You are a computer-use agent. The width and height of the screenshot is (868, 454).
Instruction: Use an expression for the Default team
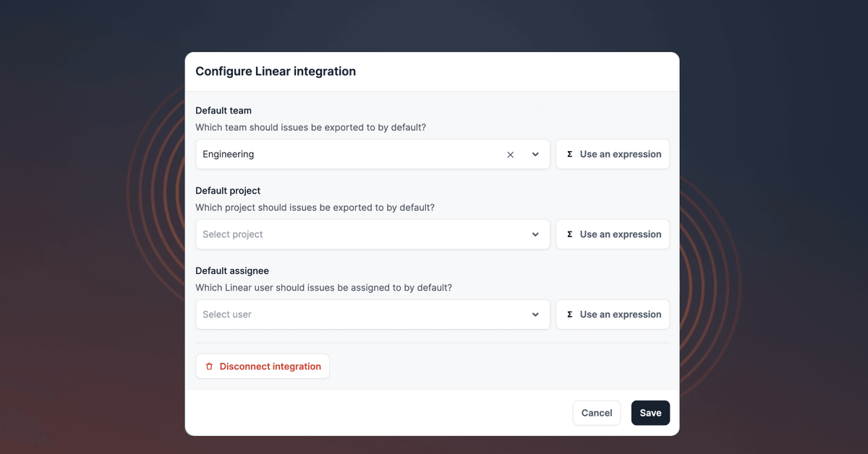[x=613, y=154]
